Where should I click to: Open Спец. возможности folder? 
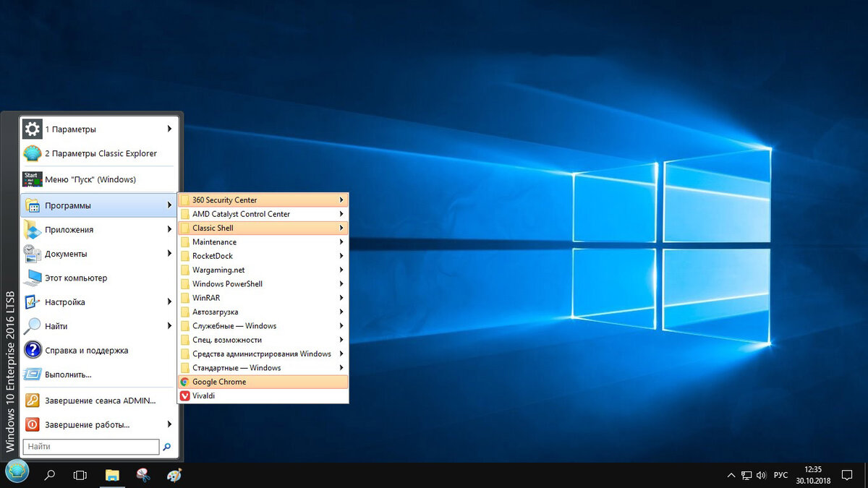(x=263, y=340)
